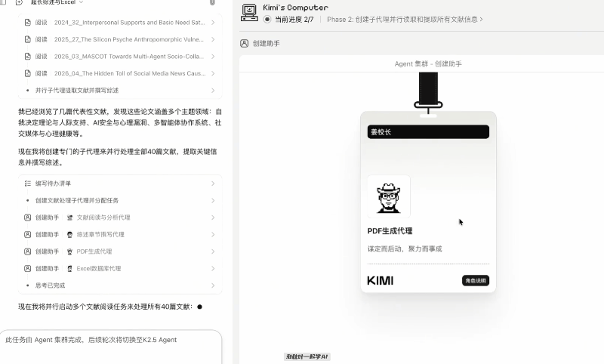The height and width of the screenshot is (364, 604).
Task: Open the 创建文献处理子代理并分配任务 step
Action: click(x=121, y=200)
